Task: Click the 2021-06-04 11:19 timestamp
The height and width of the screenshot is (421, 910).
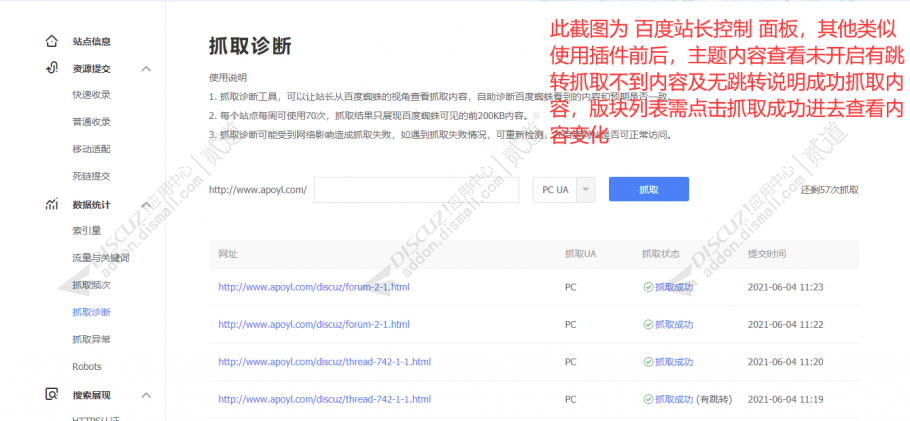Action: coord(785,400)
